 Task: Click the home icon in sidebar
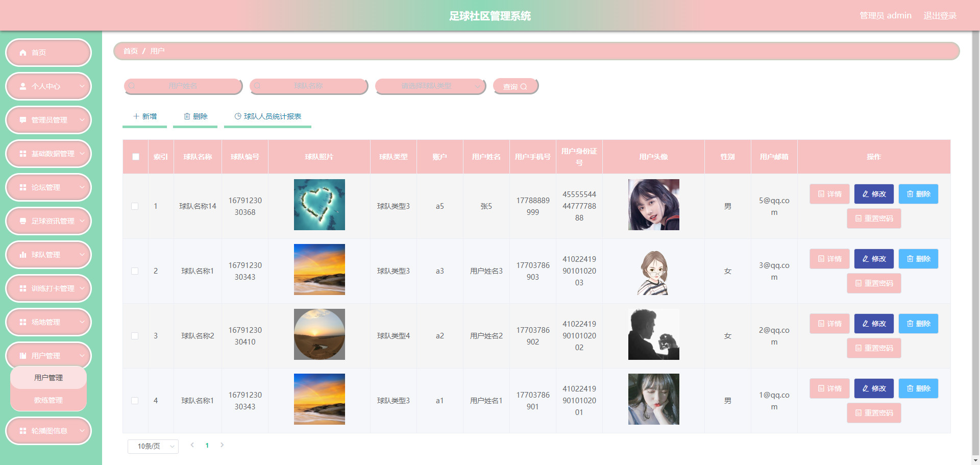(x=23, y=53)
